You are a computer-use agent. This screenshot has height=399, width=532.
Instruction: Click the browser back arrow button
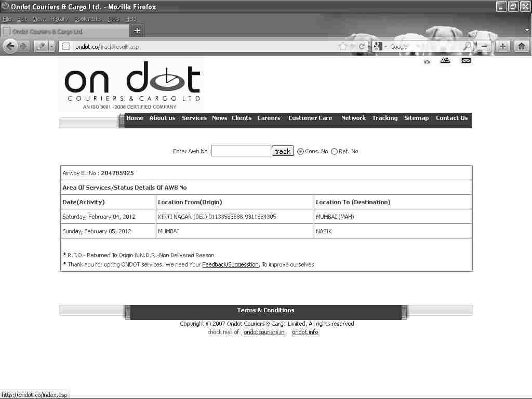[x=10, y=46]
